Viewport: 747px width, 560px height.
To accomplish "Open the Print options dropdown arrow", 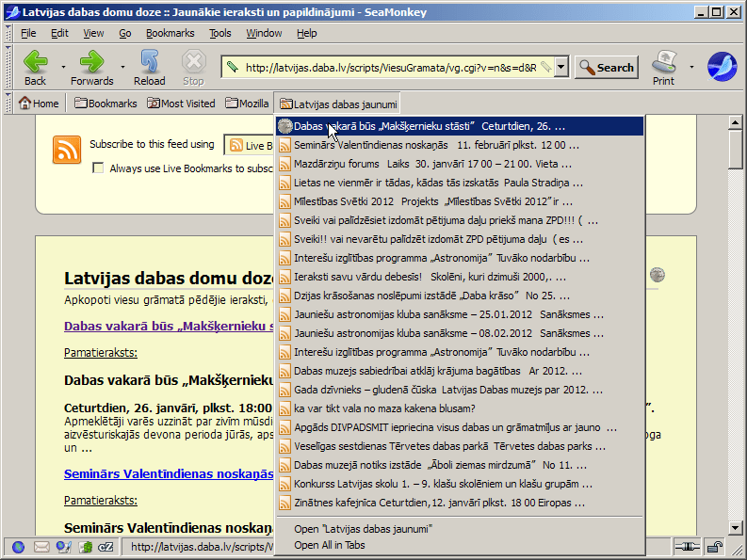I will click(691, 67).
